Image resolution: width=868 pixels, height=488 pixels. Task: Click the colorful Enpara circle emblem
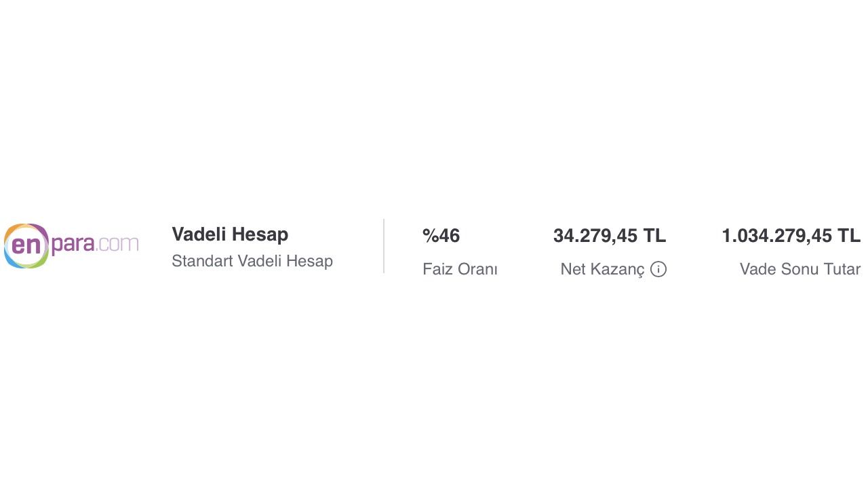pyautogui.click(x=26, y=245)
